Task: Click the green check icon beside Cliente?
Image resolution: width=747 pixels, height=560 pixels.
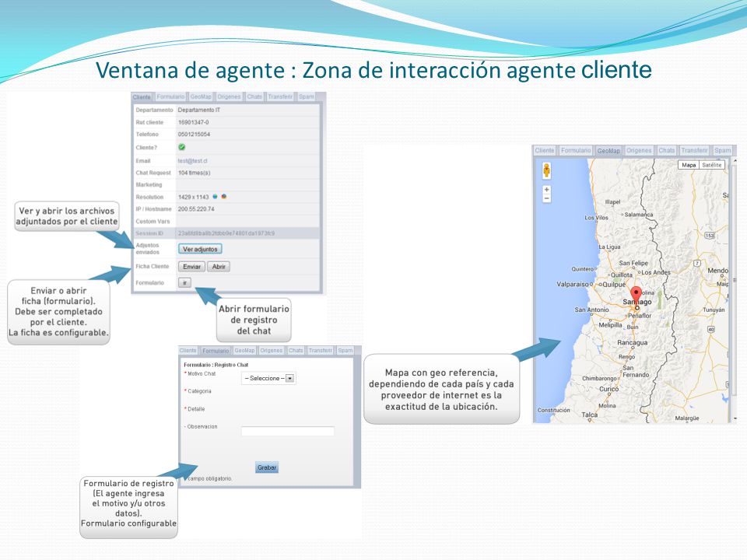Action: tap(181, 147)
